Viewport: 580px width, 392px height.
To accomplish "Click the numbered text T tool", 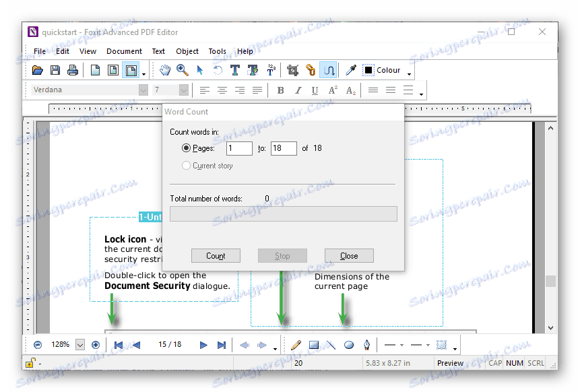I will tap(271, 70).
